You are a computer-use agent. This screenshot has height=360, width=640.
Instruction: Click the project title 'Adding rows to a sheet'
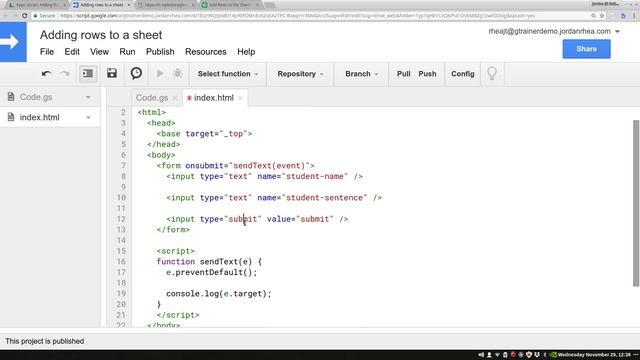(101, 35)
